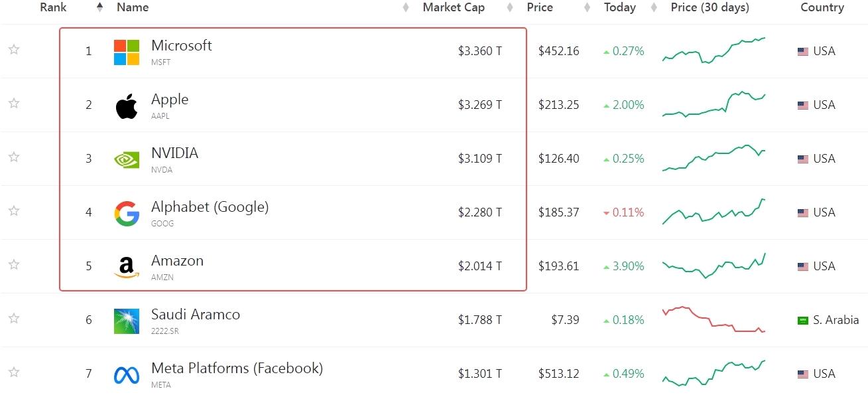Click the Apple logo icon

pos(127,106)
